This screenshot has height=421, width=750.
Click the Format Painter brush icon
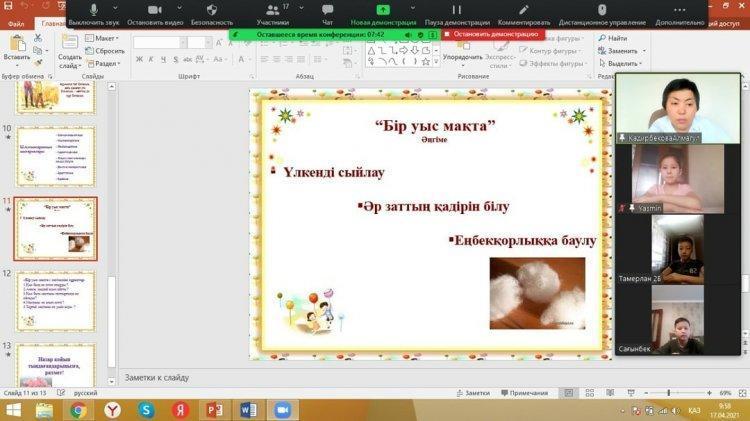38,63
